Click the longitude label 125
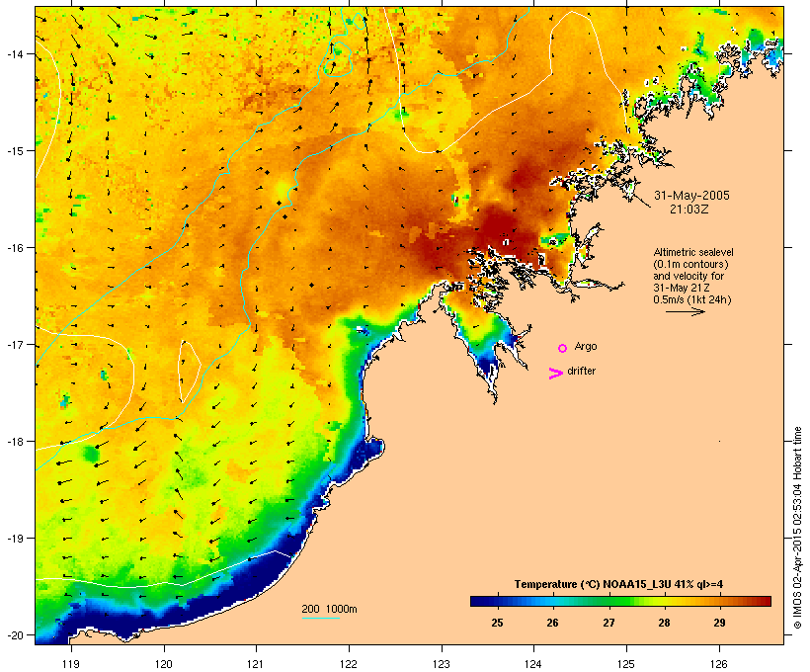Screen dimensions: 810x672 point(626,664)
